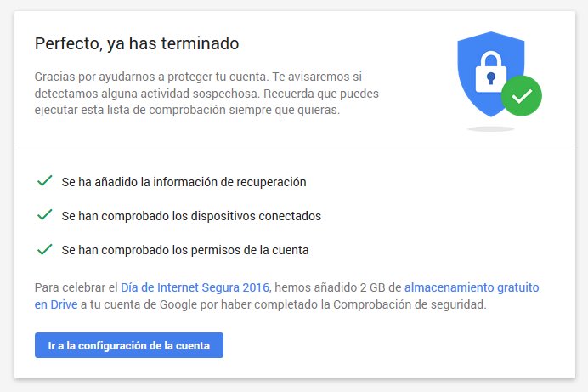Click the checkmark beside información de recuperación
The width and height of the screenshot is (588, 392).
45,181
